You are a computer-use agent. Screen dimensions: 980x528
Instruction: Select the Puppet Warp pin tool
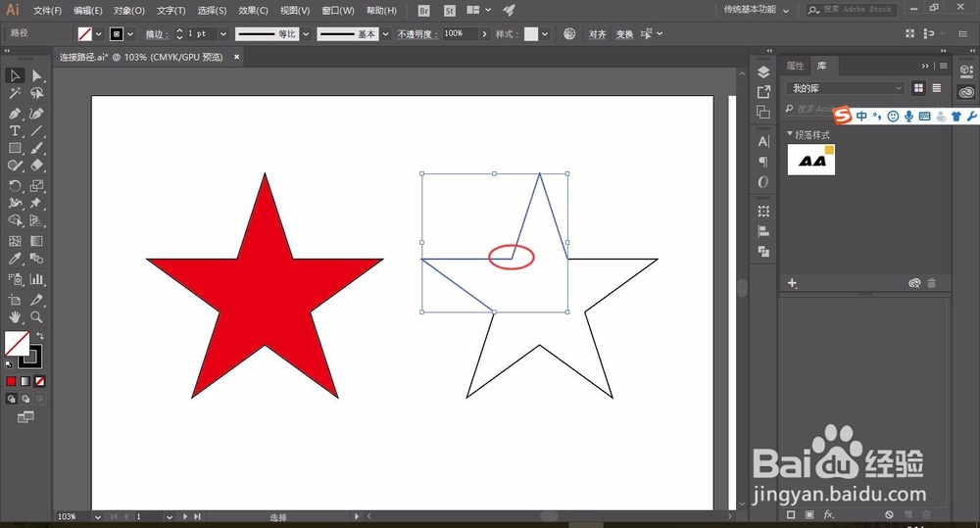coord(37,203)
